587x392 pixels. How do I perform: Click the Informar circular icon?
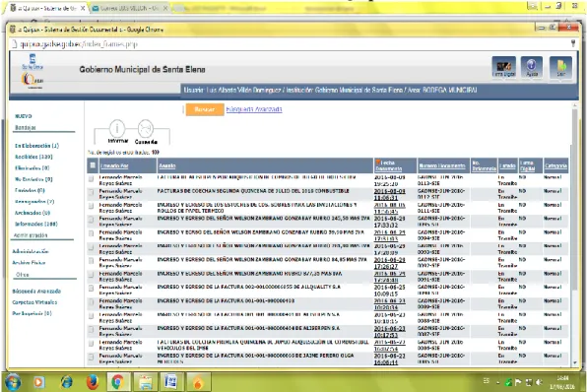[x=117, y=128]
